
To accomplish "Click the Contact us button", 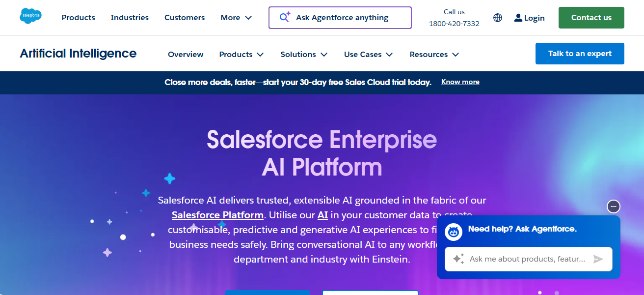I will tap(591, 17).
